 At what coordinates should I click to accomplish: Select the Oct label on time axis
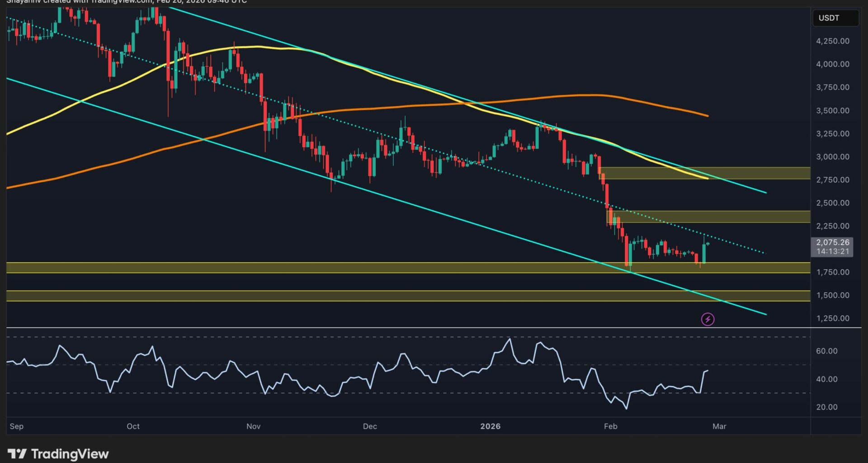(x=133, y=426)
